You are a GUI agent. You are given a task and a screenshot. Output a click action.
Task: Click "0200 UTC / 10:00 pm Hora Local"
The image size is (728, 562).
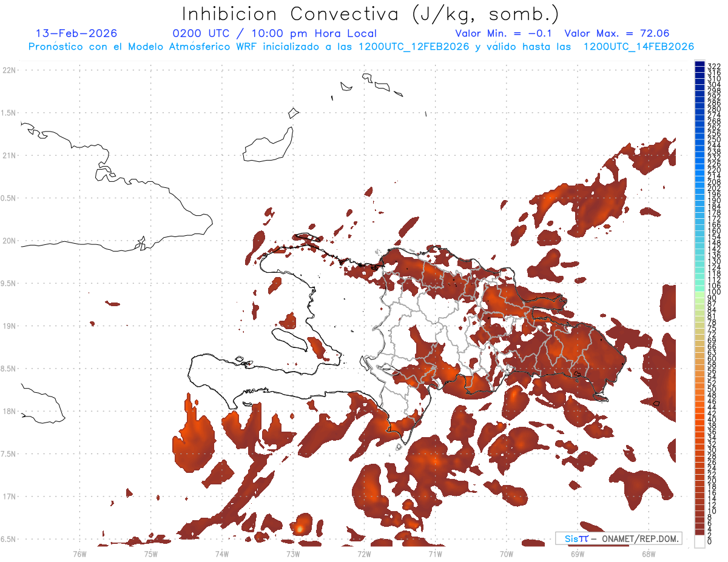pyautogui.click(x=275, y=33)
